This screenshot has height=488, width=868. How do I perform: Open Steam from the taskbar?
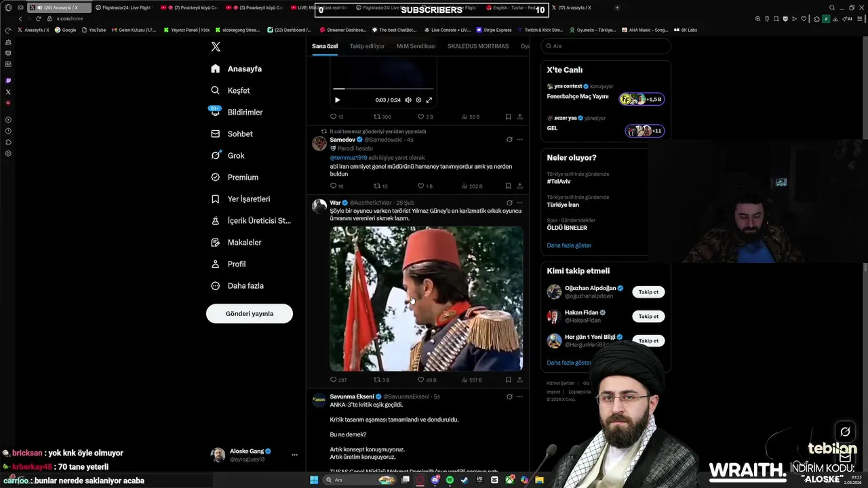click(x=465, y=480)
